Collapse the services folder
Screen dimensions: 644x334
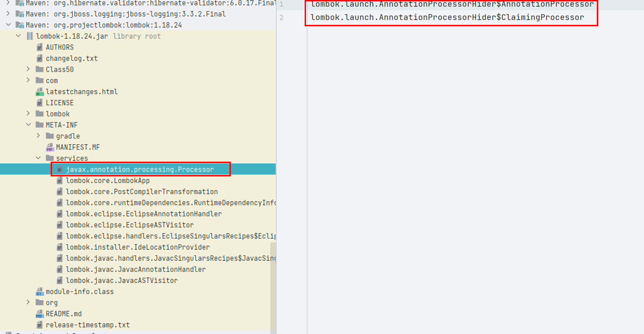[38, 158]
